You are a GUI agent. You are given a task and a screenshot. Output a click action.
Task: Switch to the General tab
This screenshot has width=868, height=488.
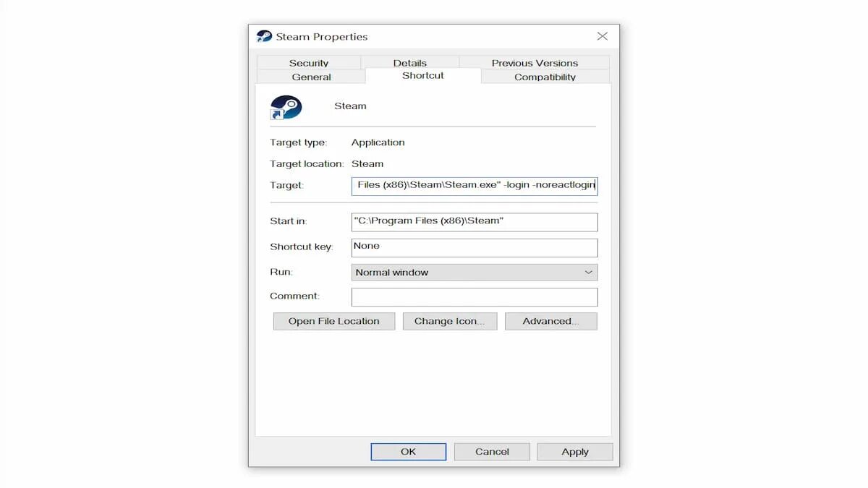click(311, 77)
